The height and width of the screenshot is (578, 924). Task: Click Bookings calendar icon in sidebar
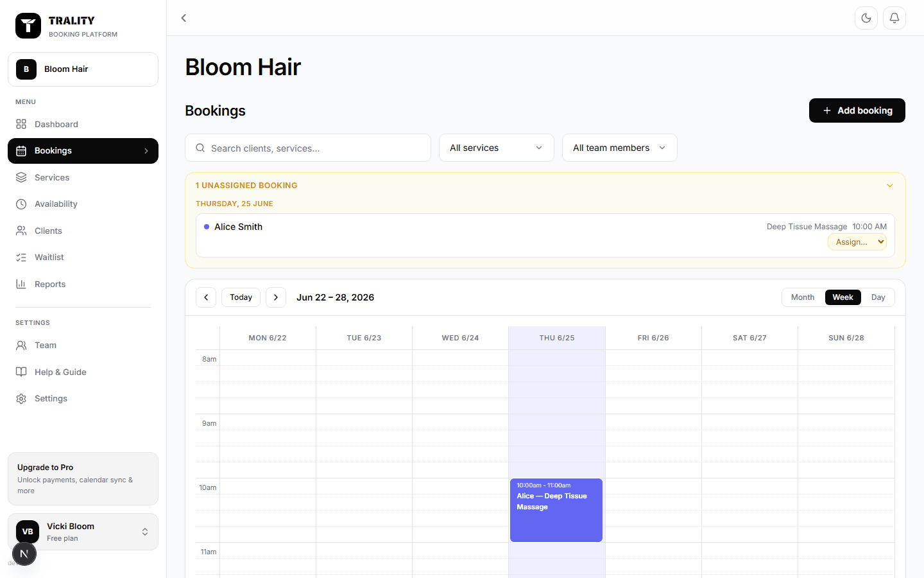click(21, 151)
